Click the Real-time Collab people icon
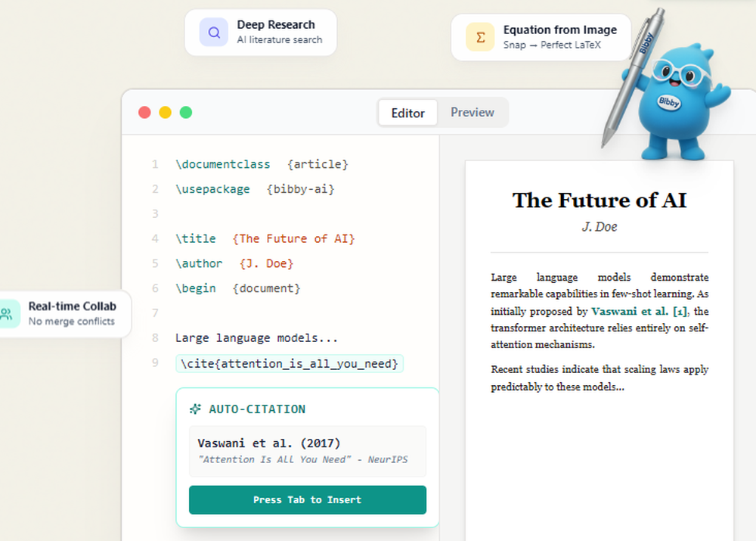 pyautogui.click(x=8, y=314)
